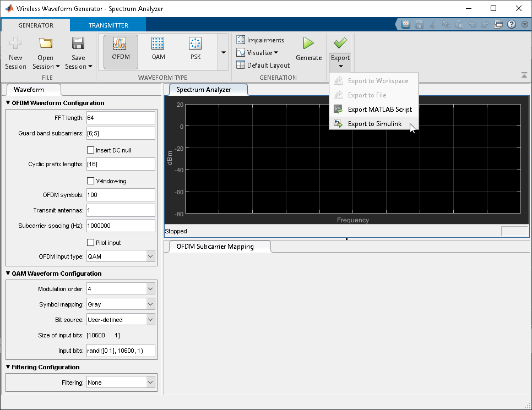Enable the Insert DC null checkbox
The width and height of the screenshot is (532, 410).
91,150
